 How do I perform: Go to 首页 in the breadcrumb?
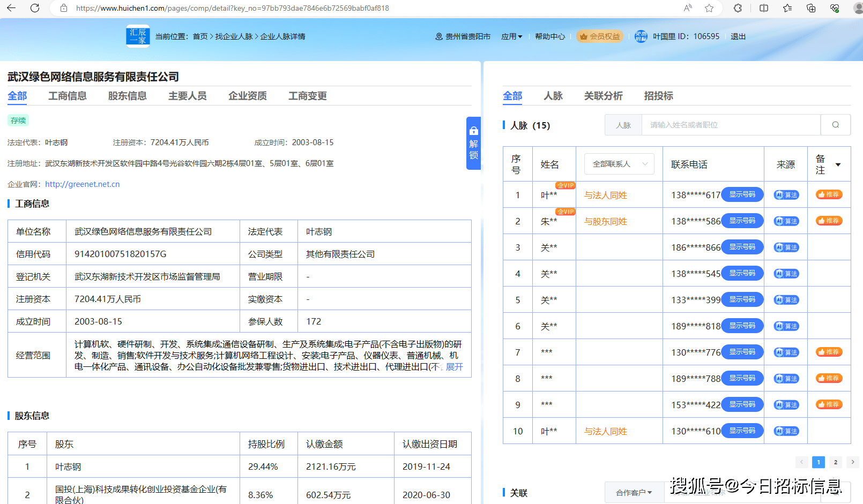(200, 36)
